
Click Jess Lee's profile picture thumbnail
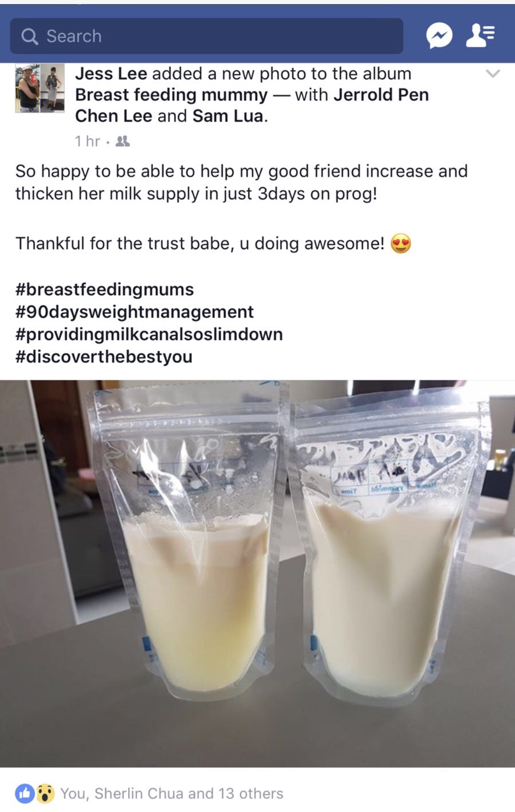coord(40,88)
